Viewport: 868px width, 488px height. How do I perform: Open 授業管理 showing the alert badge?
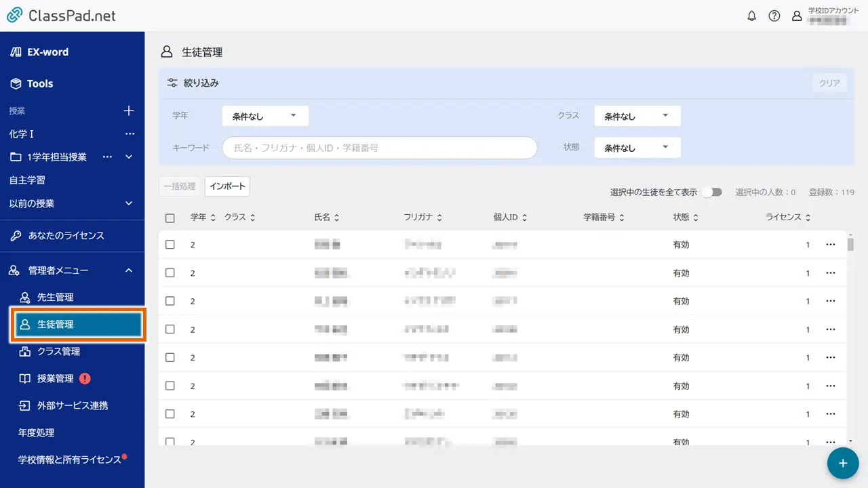pyautogui.click(x=54, y=380)
